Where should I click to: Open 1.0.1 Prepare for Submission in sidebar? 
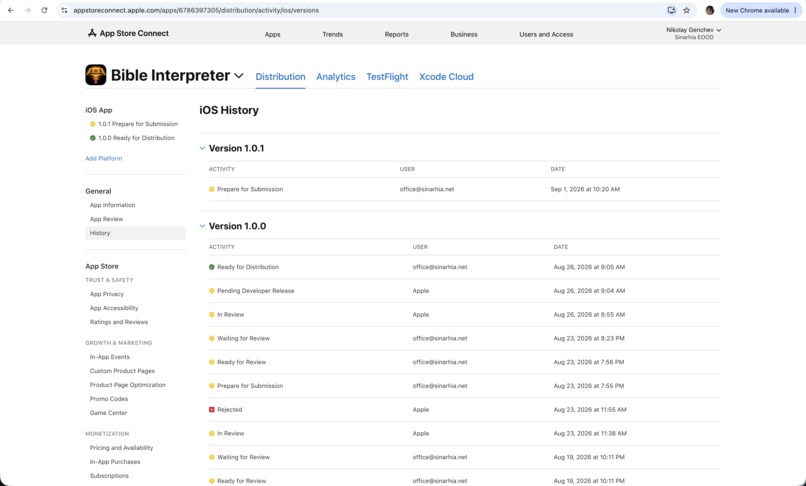point(138,124)
